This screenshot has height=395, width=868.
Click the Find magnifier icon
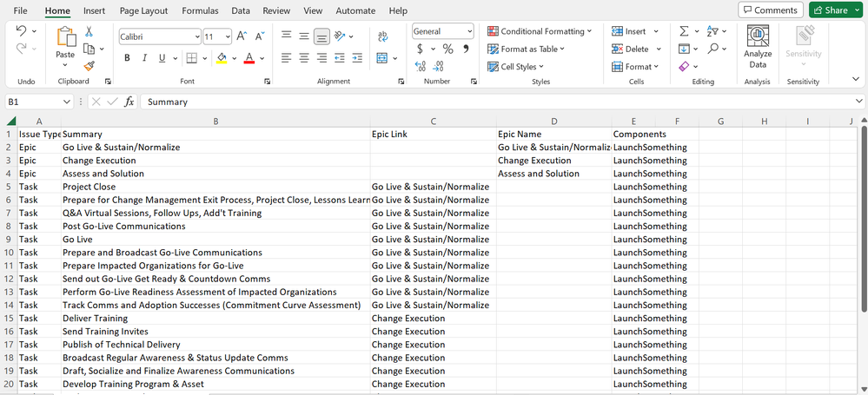[713, 49]
